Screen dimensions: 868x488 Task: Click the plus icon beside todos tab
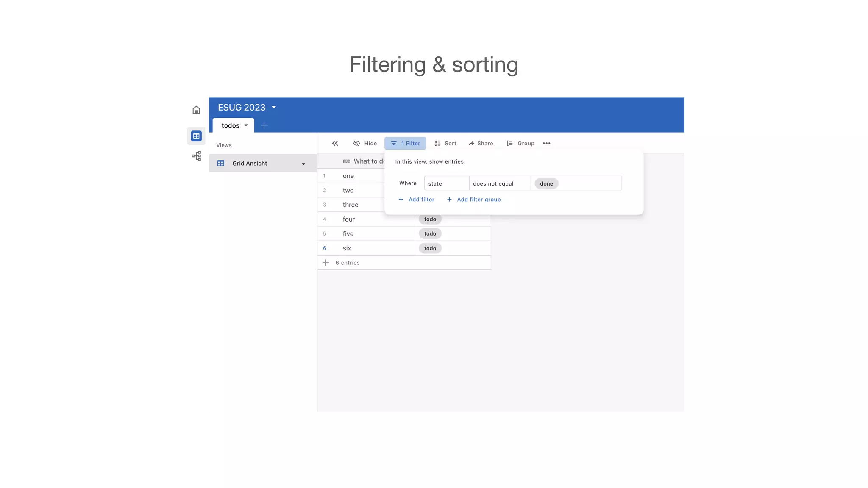coord(264,125)
